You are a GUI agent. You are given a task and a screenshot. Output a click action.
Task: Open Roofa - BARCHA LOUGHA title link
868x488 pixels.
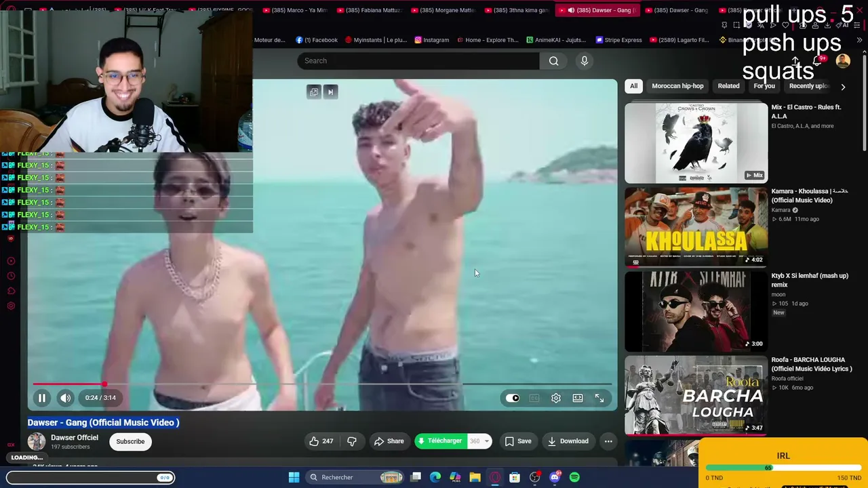tap(812, 365)
